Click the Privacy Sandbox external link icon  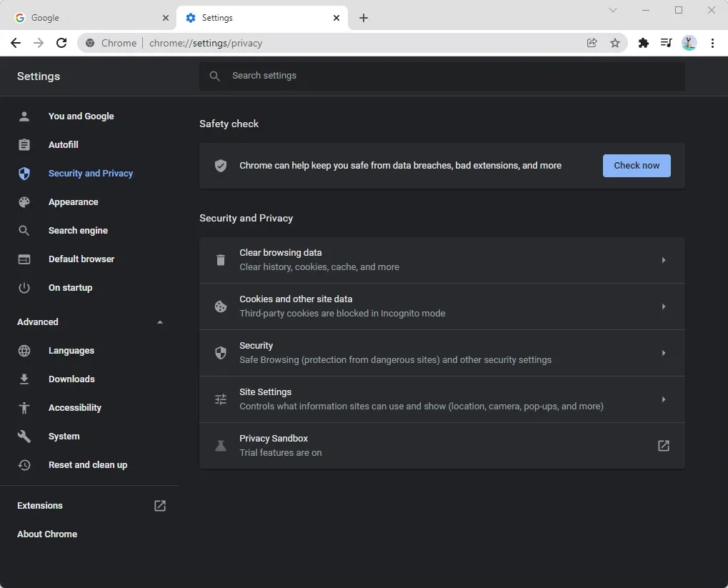pos(663,446)
